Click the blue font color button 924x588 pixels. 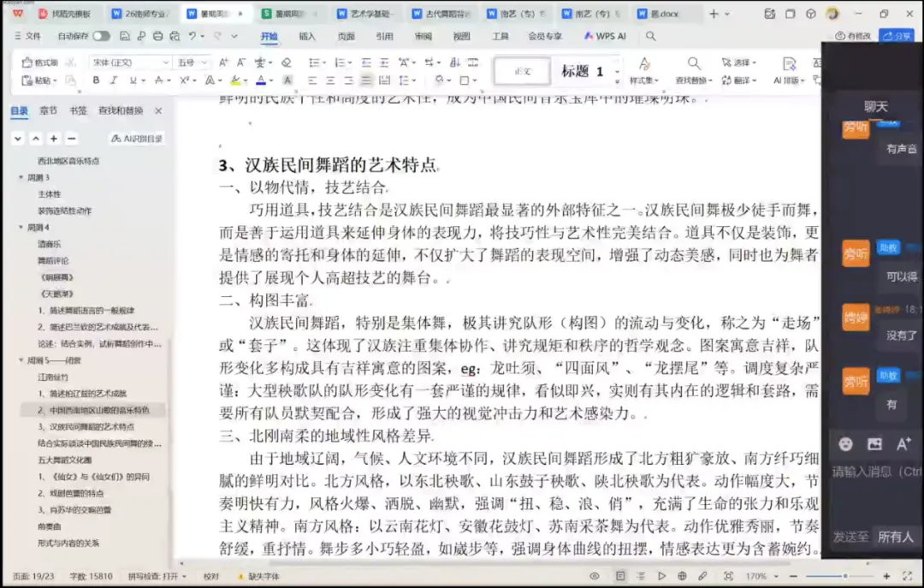click(261, 80)
